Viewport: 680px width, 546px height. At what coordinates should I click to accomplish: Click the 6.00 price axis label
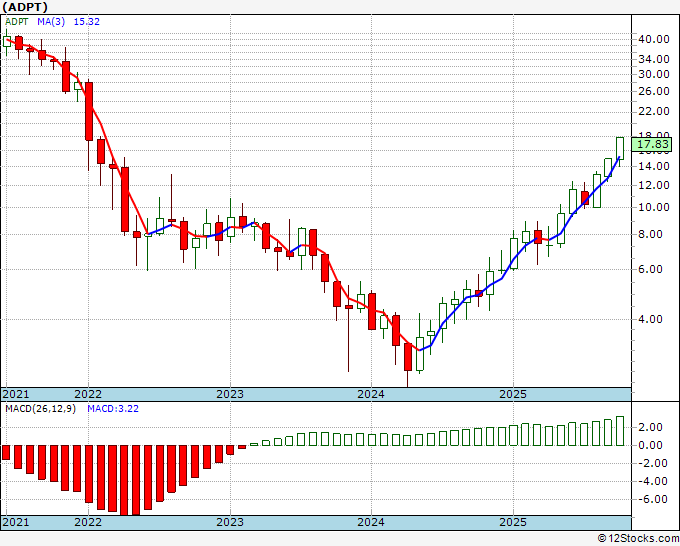[x=650, y=269]
